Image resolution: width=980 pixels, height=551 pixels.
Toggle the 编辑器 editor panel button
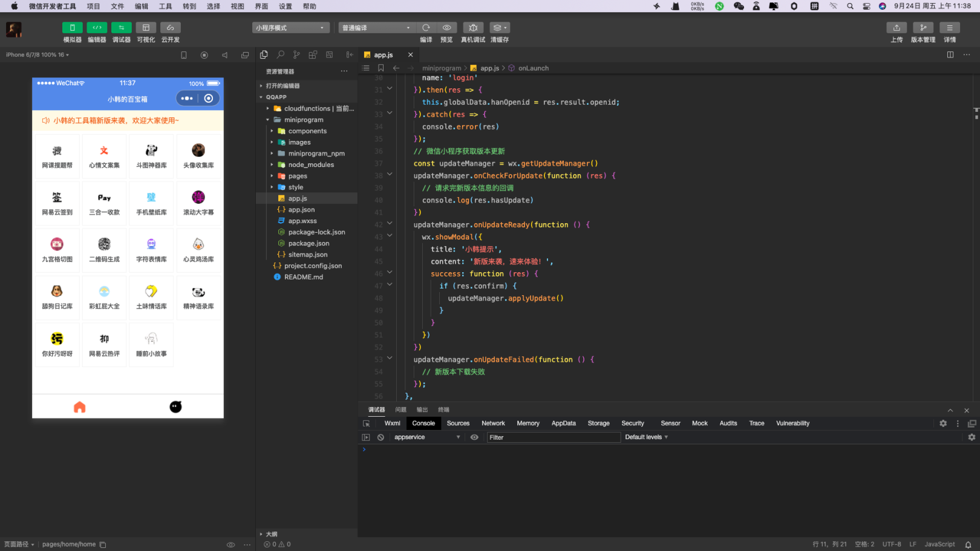pyautogui.click(x=97, y=28)
